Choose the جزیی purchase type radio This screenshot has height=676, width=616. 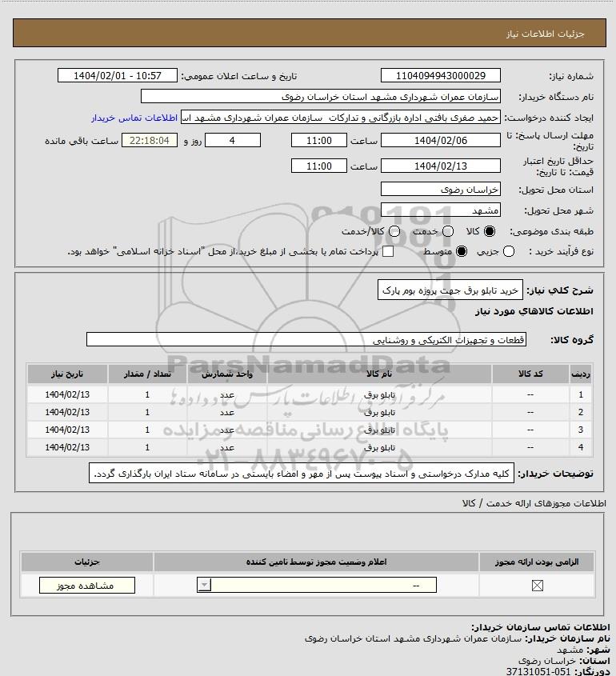[509, 251]
